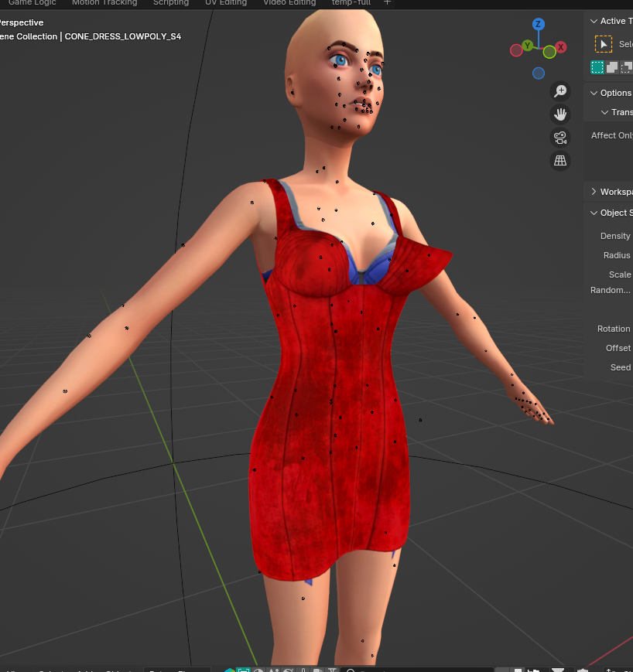The height and width of the screenshot is (672, 633).
Task: Click the Radius label
Action: pos(617,255)
